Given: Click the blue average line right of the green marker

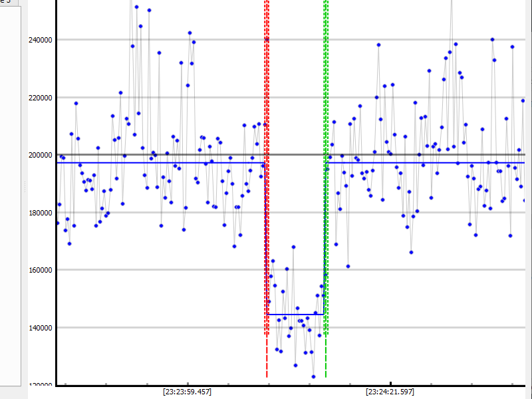Looking at the screenshot, I should pyautogui.click(x=426, y=163).
